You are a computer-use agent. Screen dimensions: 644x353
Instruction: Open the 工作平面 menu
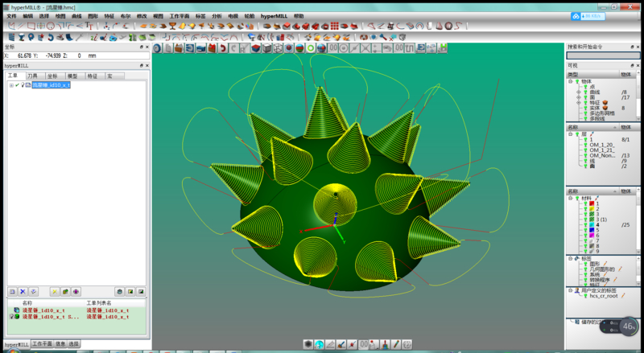click(180, 16)
